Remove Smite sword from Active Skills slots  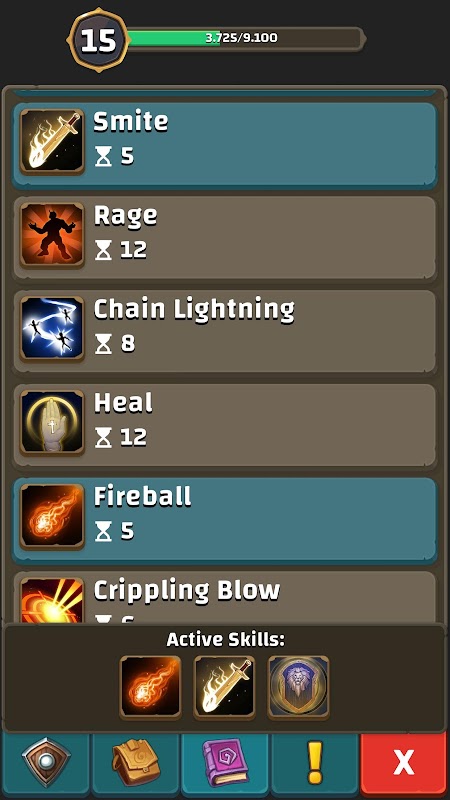(224, 687)
